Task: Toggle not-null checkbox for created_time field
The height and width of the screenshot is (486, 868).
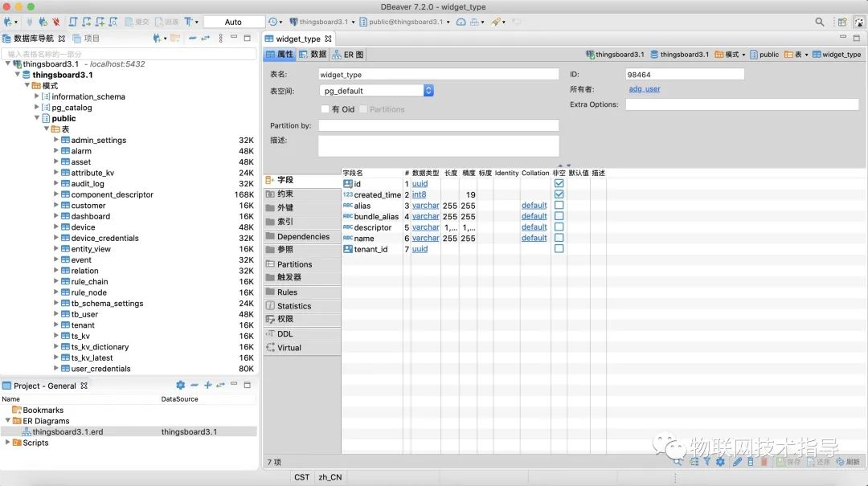Action: (559, 194)
